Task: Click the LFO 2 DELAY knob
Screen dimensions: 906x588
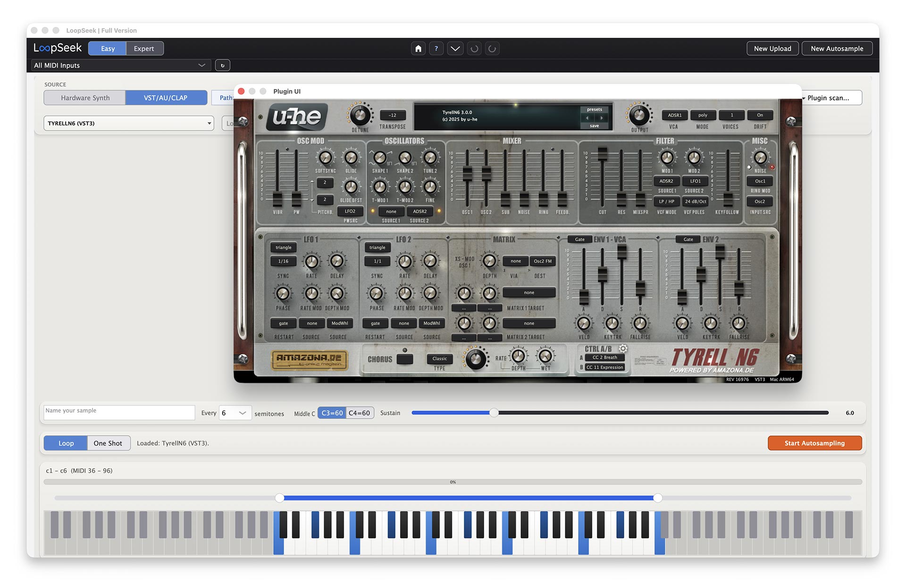Action: click(430, 261)
